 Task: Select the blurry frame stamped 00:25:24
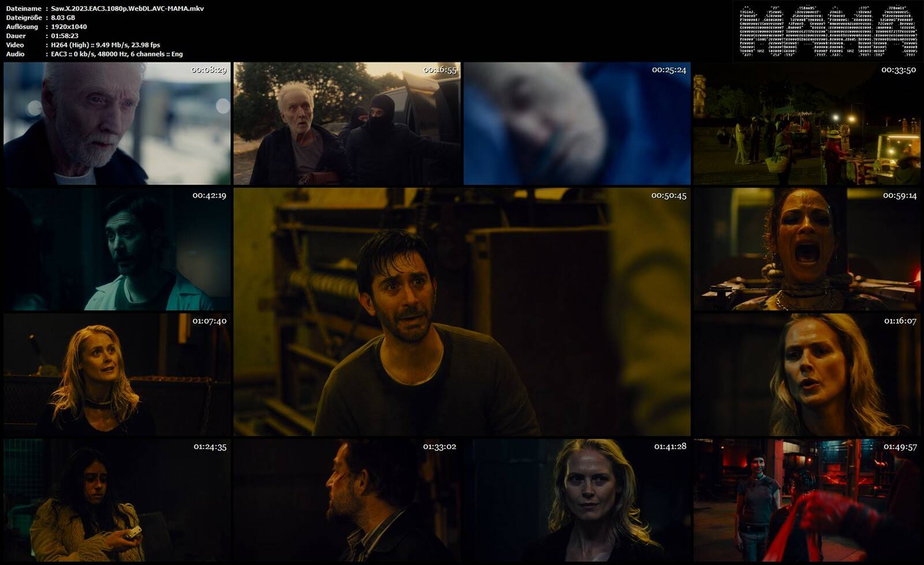577,124
